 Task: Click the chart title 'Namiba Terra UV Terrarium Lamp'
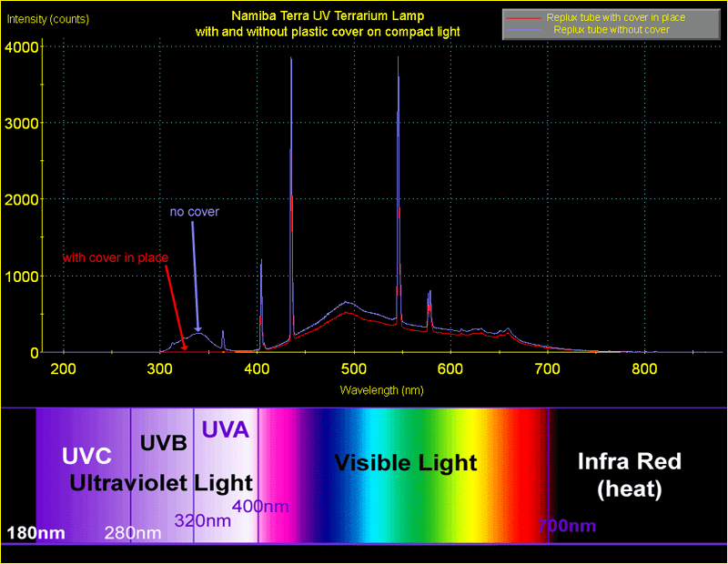point(328,16)
